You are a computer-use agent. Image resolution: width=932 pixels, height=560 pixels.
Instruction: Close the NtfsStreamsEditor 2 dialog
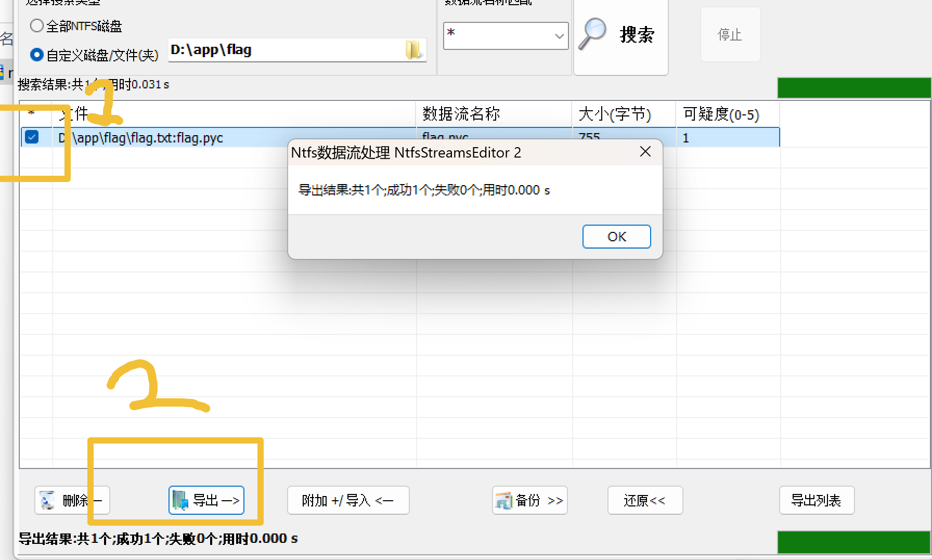click(645, 151)
